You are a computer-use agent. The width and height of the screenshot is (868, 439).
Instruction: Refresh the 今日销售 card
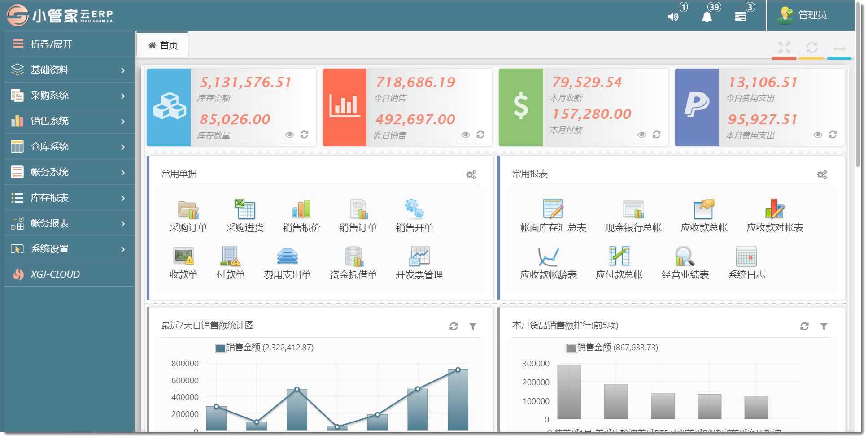(480, 135)
